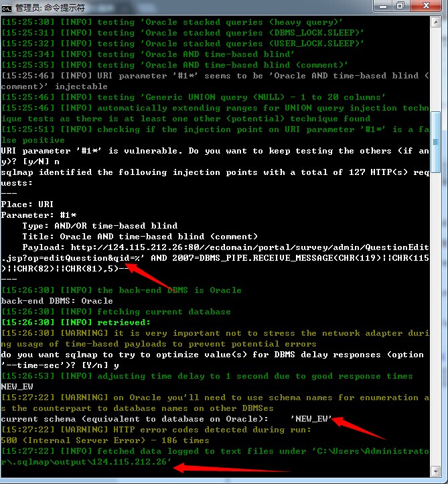Click 'Type: AND/OR time-based blind' line
The height and width of the screenshot is (484, 448).
click(100, 226)
